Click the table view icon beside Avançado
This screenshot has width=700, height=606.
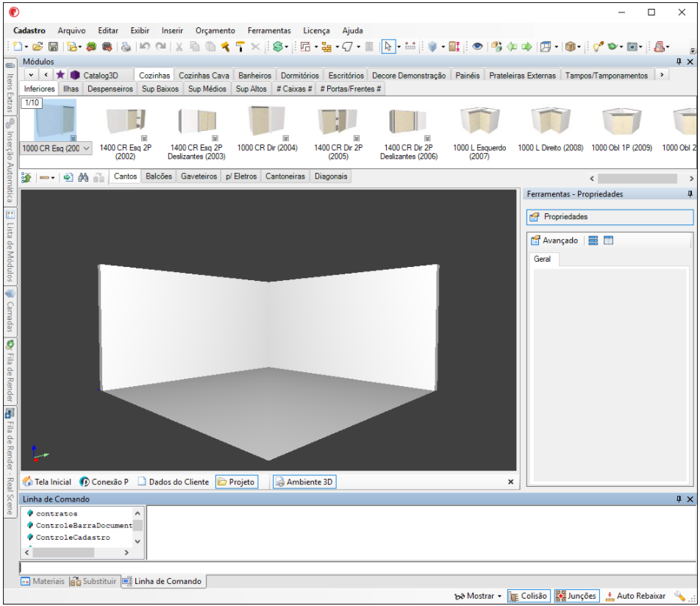coord(608,240)
